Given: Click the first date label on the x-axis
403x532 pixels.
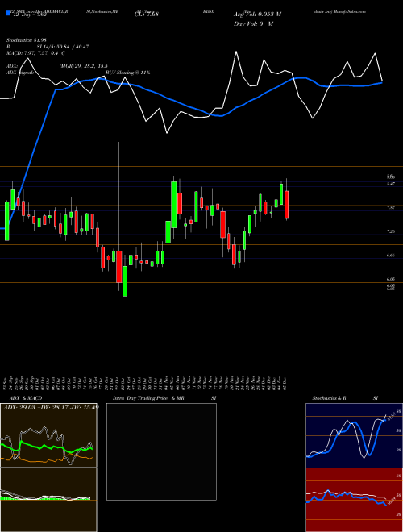Looking at the screenshot, I should click(x=6, y=383).
